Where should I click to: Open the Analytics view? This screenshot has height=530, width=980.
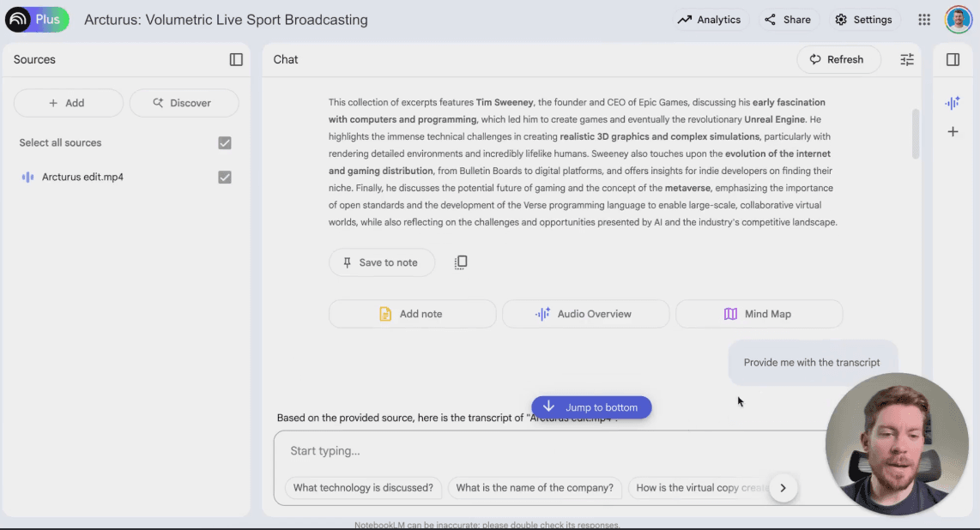click(710, 20)
